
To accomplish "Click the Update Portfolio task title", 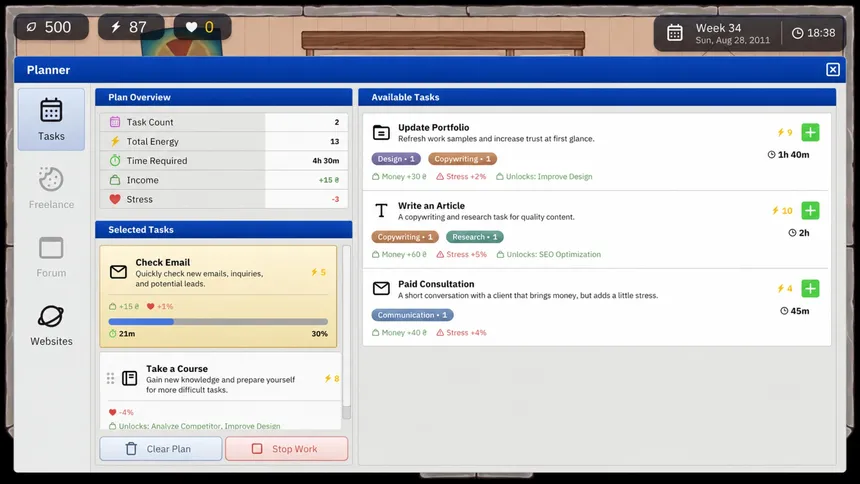I will click(x=433, y=127).
